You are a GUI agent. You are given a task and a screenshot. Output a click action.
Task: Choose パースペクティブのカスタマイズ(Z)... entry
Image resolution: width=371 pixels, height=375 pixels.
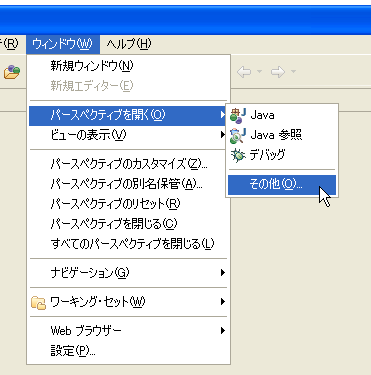(x=128, y=164)
